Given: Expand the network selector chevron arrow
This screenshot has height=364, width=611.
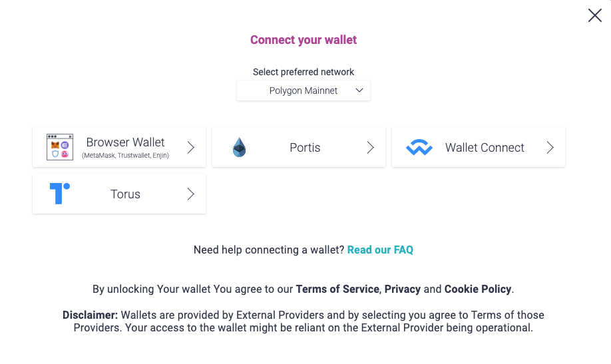Looking at the screenshot, I should [359, 91].
